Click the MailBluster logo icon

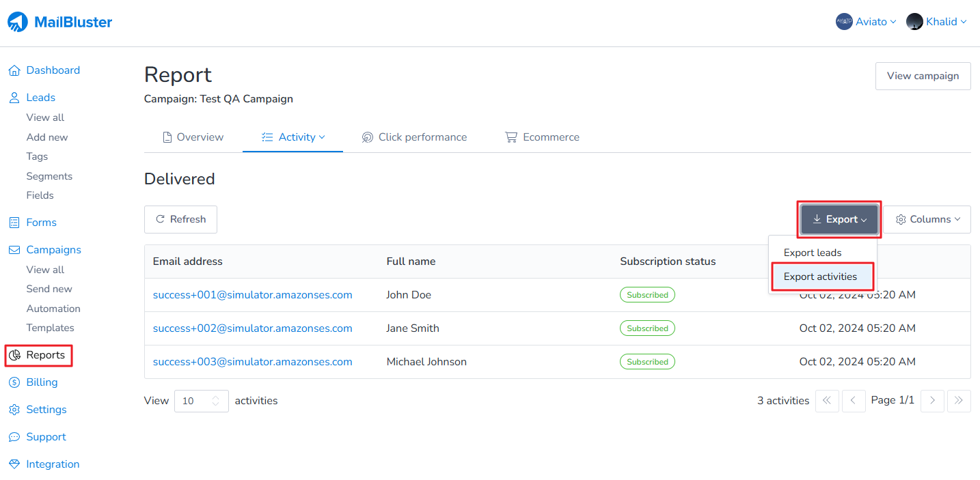point(18,23)
